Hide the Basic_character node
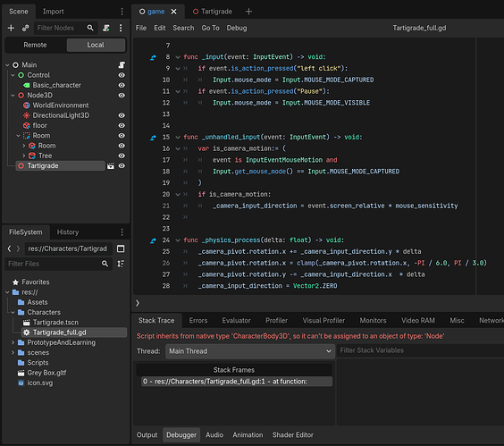The height and width of the screenshot is (446, 504). [122, 85]
